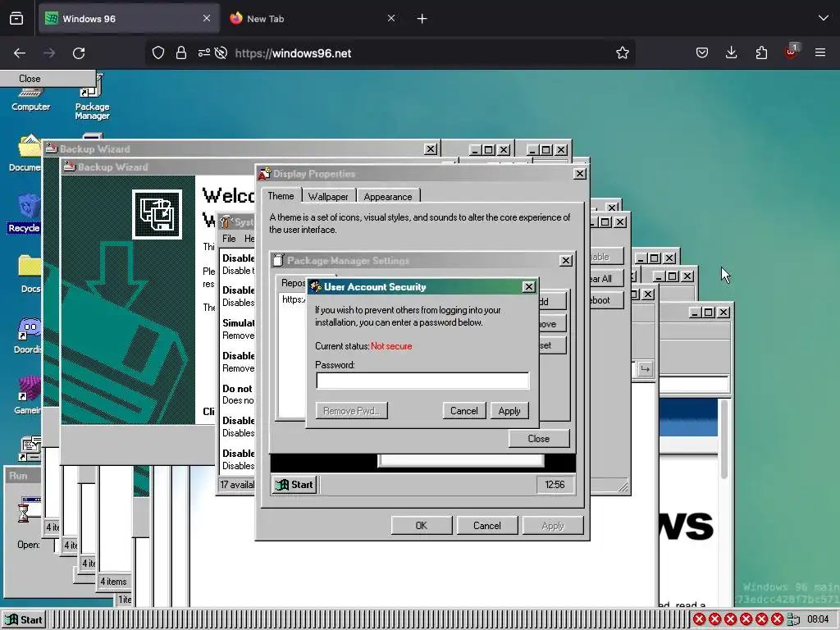
Task: Click the Reboot button in rear window
Action: click(606, 300)
